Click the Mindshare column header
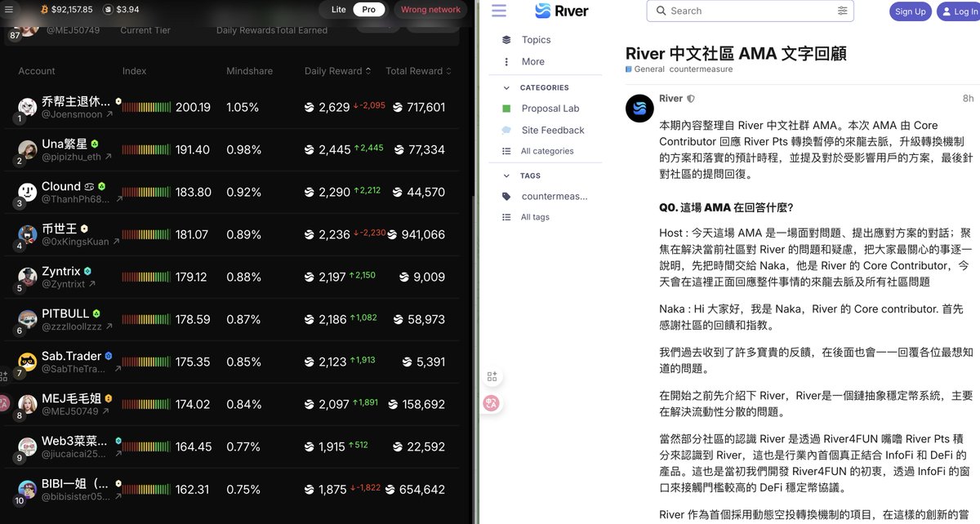 point(249,71)
